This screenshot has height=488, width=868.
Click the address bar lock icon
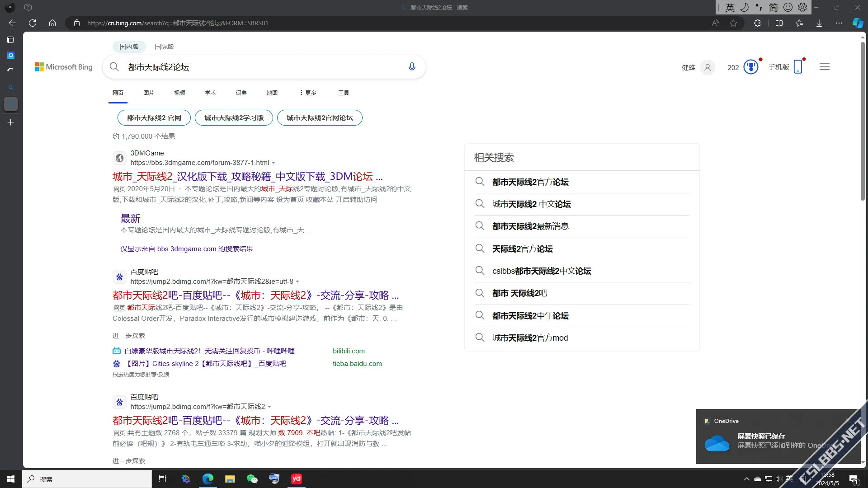(77, 23)
